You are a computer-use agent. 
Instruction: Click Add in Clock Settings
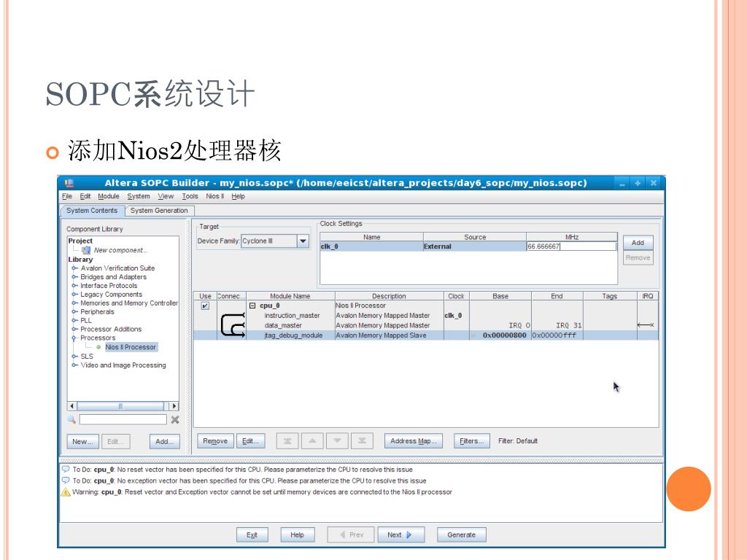point(638,243)
